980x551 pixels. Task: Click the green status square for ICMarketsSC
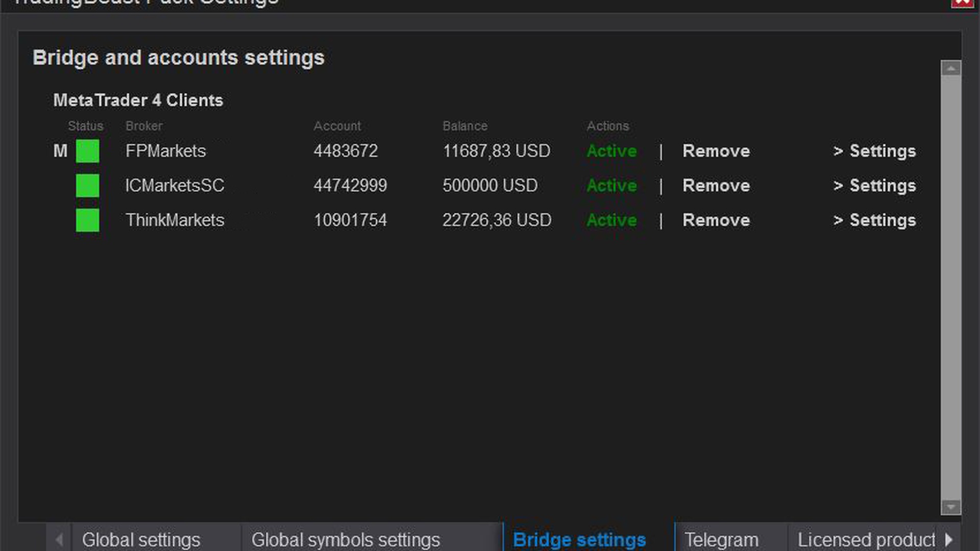(87, 186)
